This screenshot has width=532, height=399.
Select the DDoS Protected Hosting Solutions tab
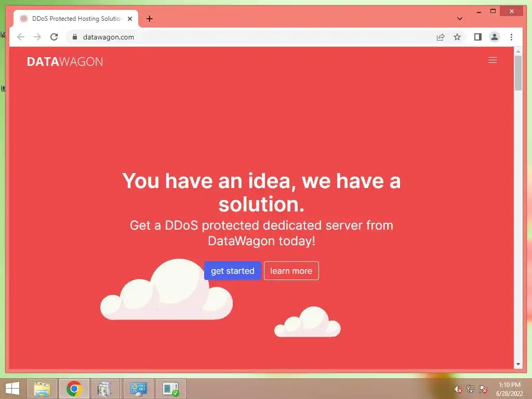[x=76, y=19]
